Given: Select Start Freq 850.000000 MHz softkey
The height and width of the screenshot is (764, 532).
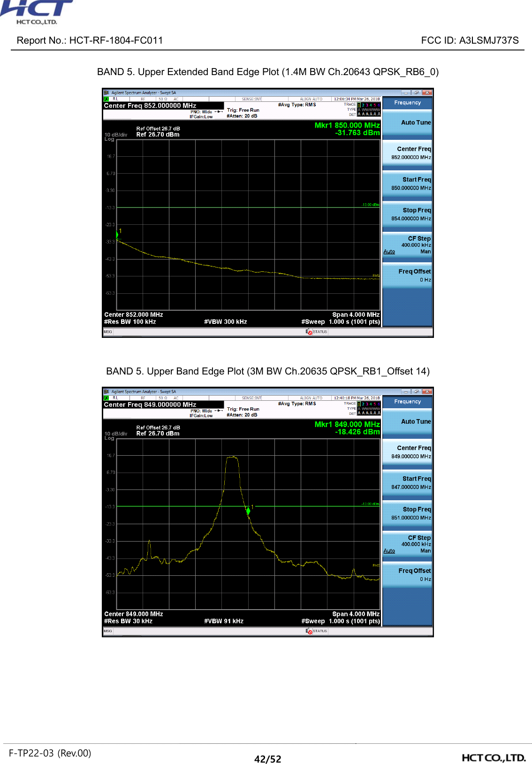Looking at the screenshot, I should point(407,183).
